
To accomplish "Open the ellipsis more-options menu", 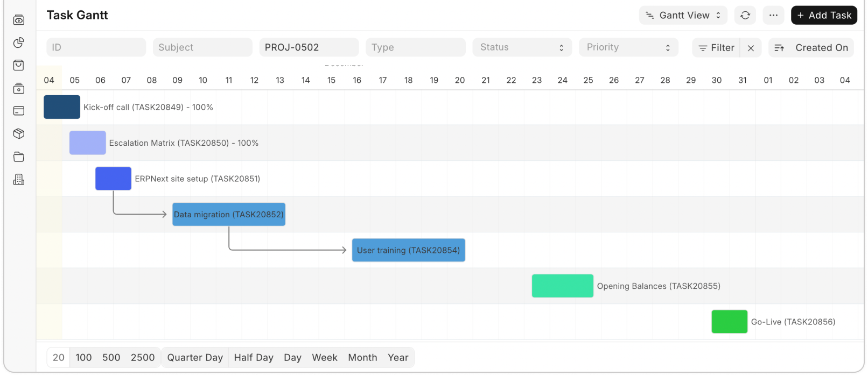I will click(x=774, y=15).
